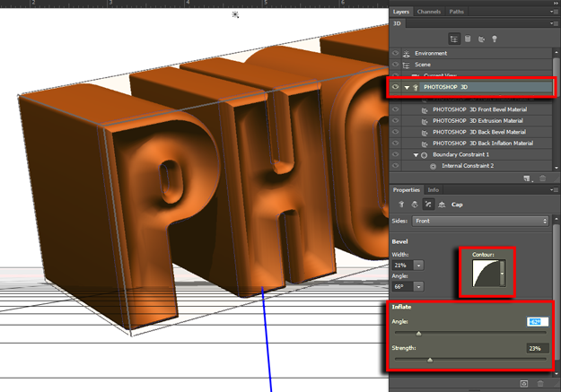Viewport: 561px width, 392px height.
Task: Hide the Environment item with eye icon
Action: 397,54
